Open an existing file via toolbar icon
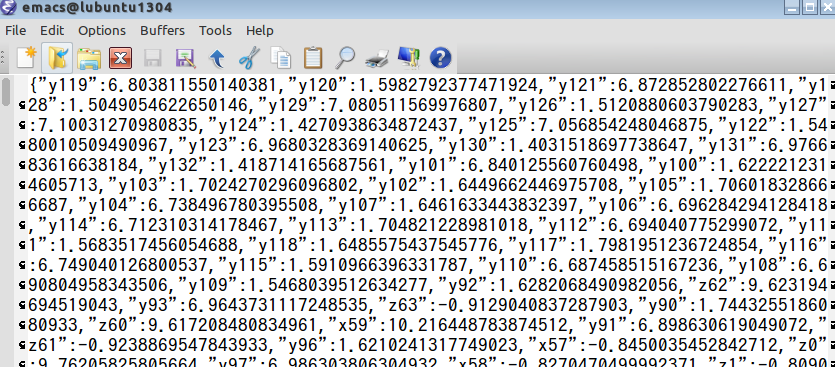The image size is (835, 367). (58, 58)
